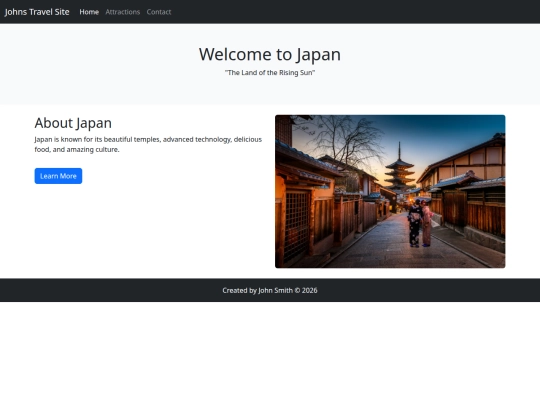Click the lattice window on left building

coord(296,226)
